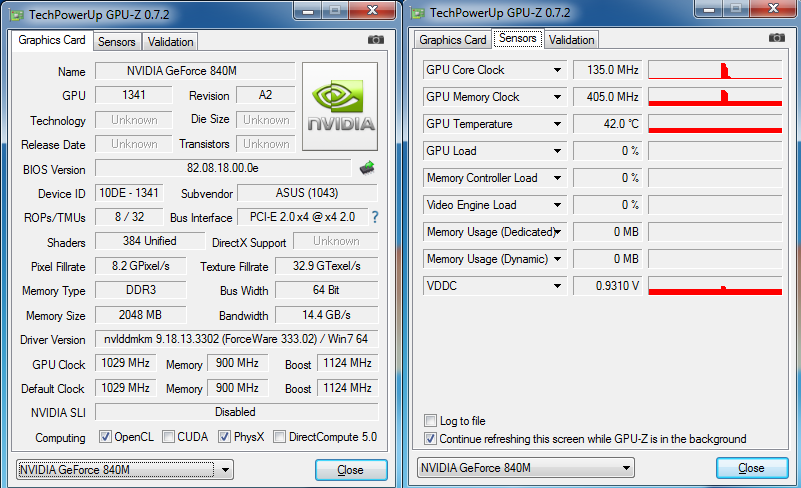
Task: Click GPU-Z app icon in left title bar
Action: 17,15
